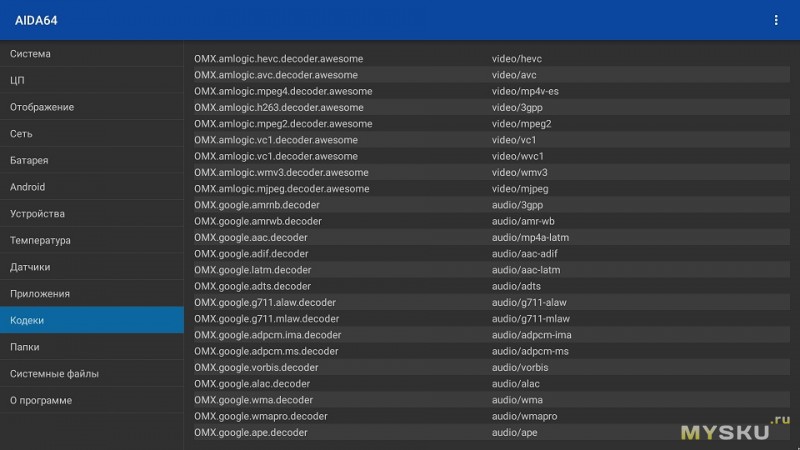The image size is (800, 450).
Task: Open the Температура section
Action: point(92,240)
